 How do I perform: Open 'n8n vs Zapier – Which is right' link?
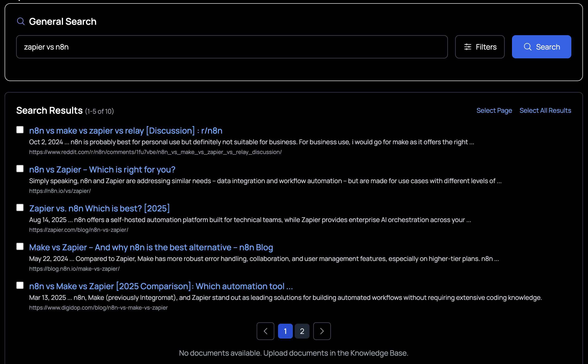click(102, 170)
